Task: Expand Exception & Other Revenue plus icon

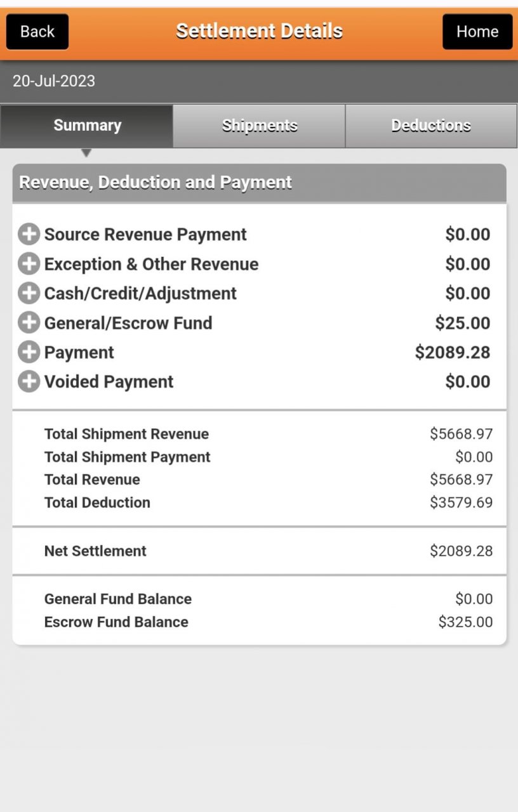Action: click(x=29, y=264)
